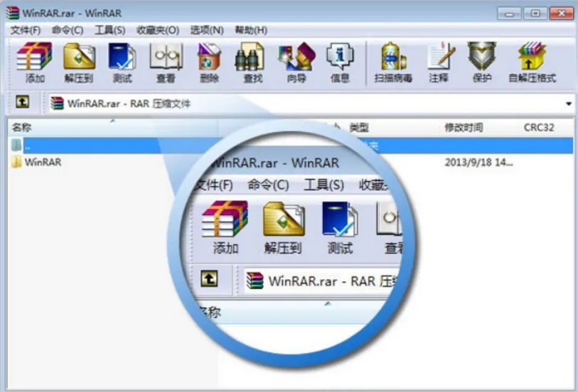Click 扫描病毒 (Virus Scan) icon
The width and height of the screenshot is (578, 392).
coord(393,62)
